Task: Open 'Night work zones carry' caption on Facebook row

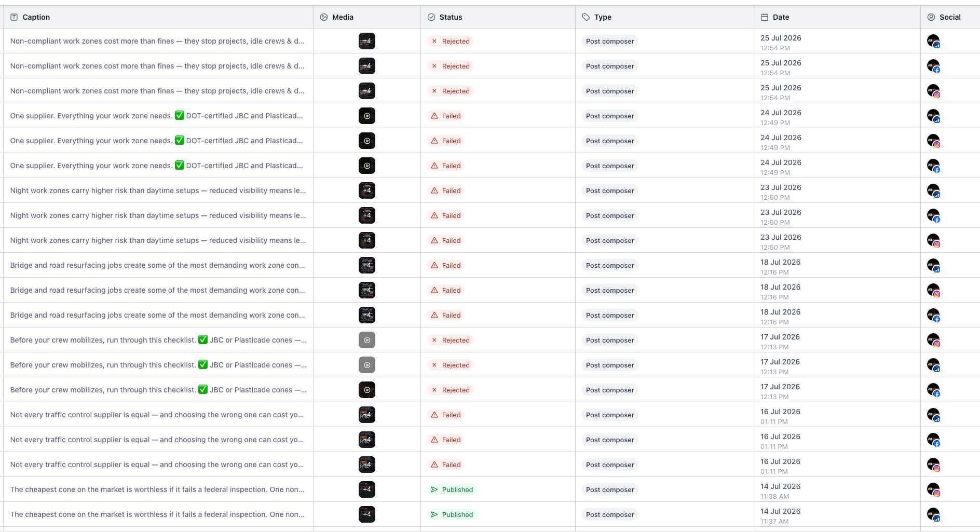Action: [x=158, y=215]
